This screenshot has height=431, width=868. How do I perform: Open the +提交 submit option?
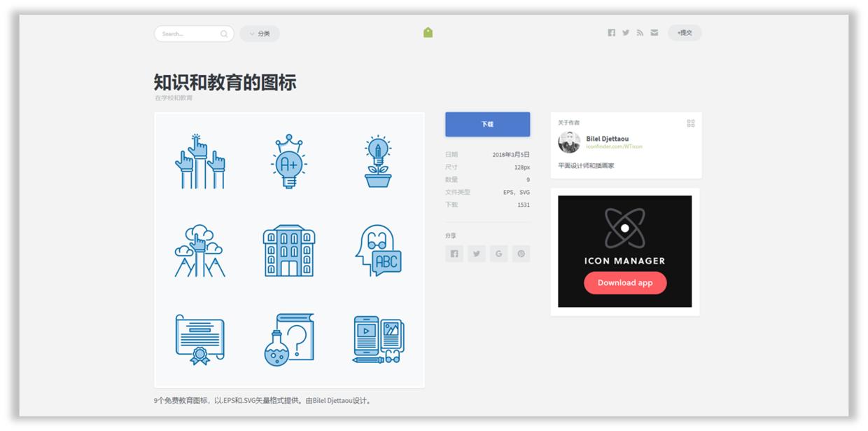pos(685,32)
